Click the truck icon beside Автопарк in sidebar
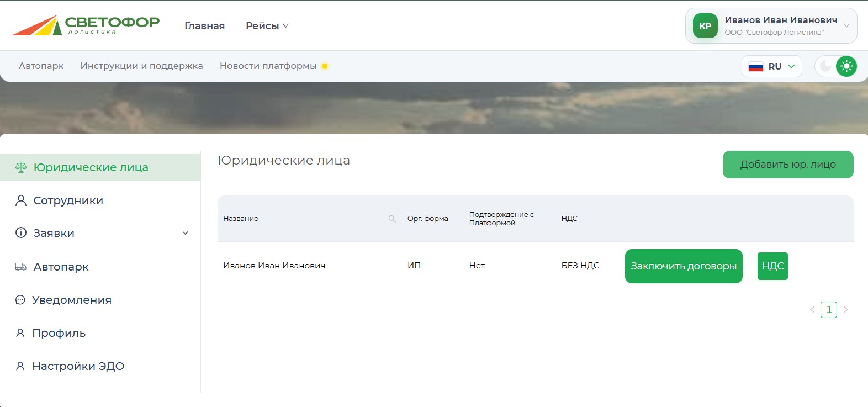The image size is (868, 407). click(21, 267)
